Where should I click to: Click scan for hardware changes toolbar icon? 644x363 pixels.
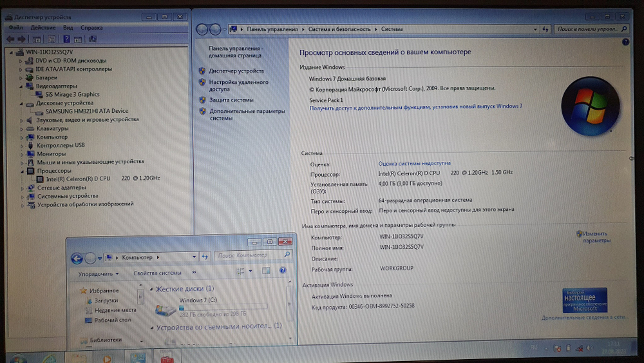pos(93,39)
